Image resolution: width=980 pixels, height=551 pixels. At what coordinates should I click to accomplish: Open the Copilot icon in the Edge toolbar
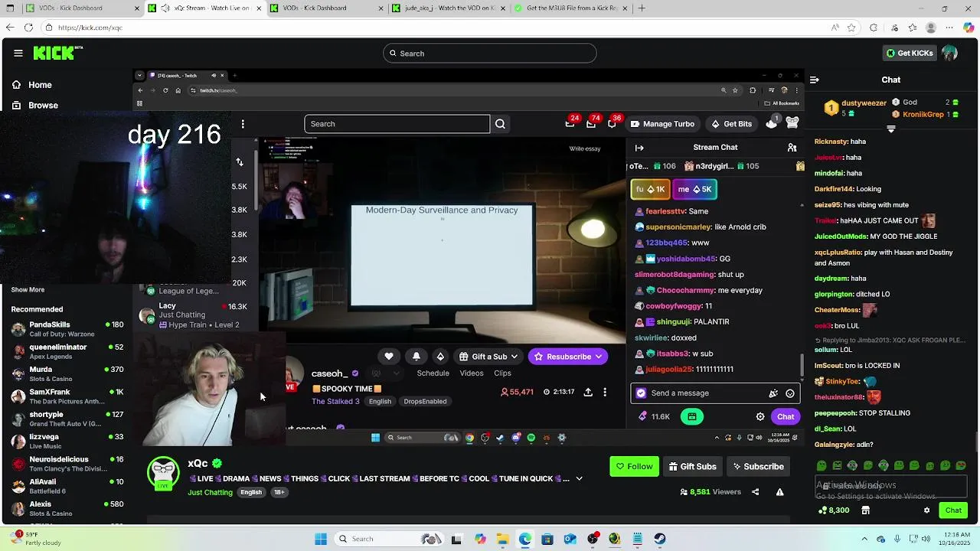click(x=969, y=28)
